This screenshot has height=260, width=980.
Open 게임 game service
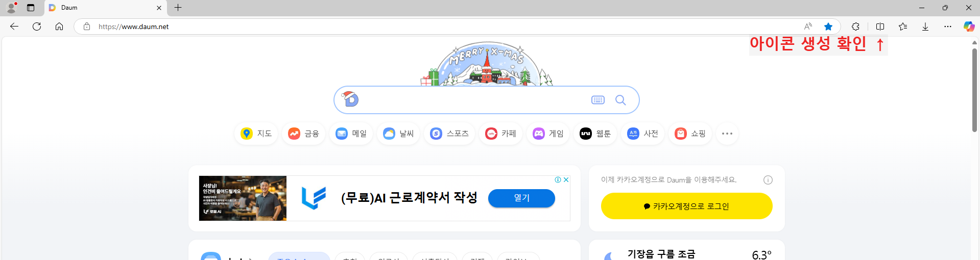tap(548, 134)
